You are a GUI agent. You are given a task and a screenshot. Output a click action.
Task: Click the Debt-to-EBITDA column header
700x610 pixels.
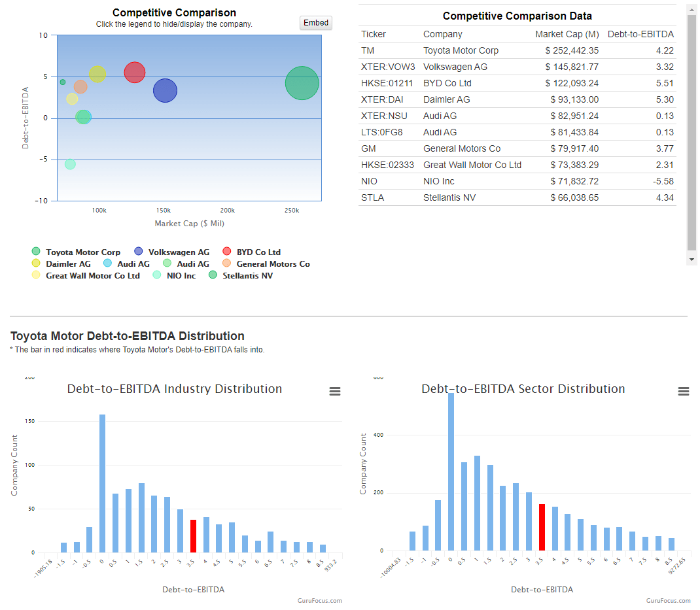(640, 34)
